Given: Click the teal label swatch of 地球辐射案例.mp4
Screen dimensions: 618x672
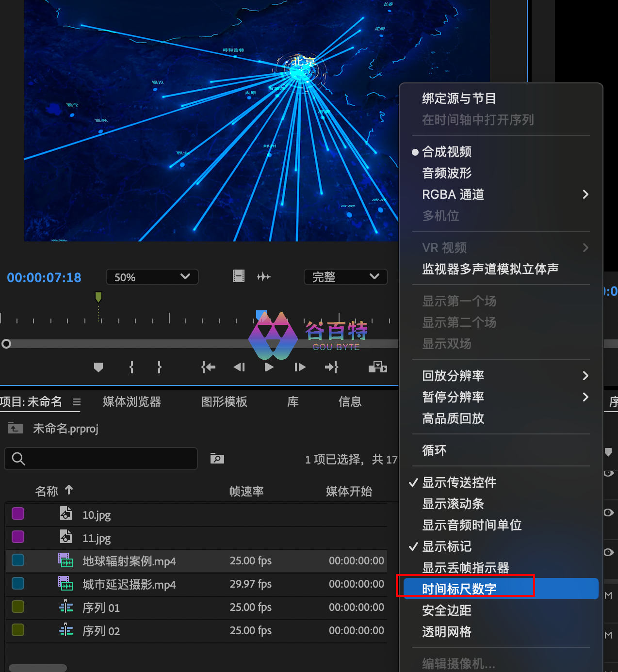Looking at the screenshot, I should pos(18,560).
